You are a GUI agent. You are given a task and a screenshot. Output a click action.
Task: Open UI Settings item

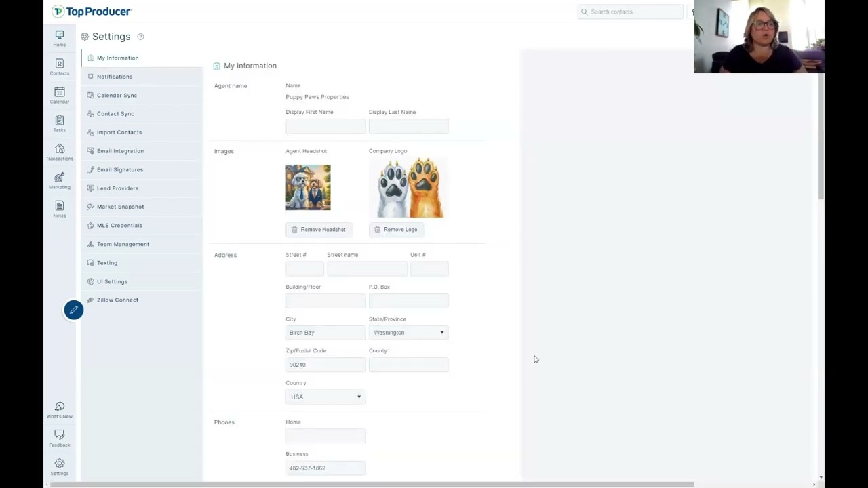[142, 281]
